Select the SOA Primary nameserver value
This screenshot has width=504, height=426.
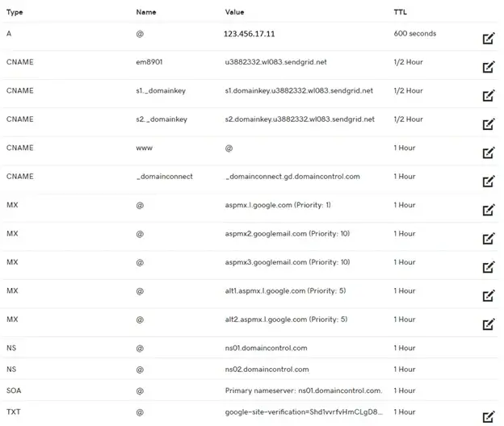pos(304,390)
